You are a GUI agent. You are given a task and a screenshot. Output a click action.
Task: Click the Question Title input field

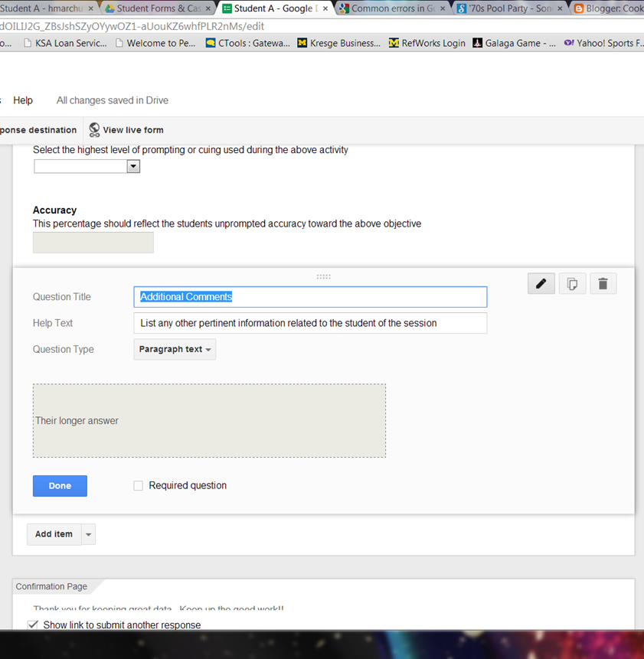[x=310, y=297]
